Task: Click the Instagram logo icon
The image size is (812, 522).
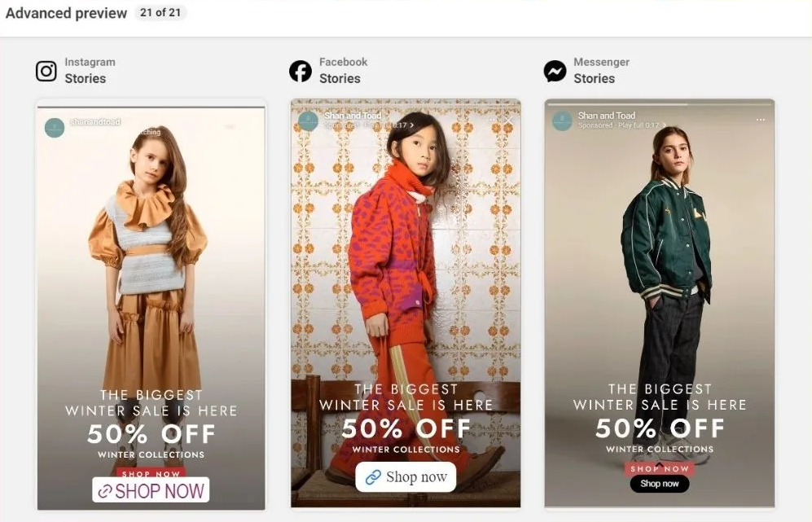Action: (x=46, y=72)
